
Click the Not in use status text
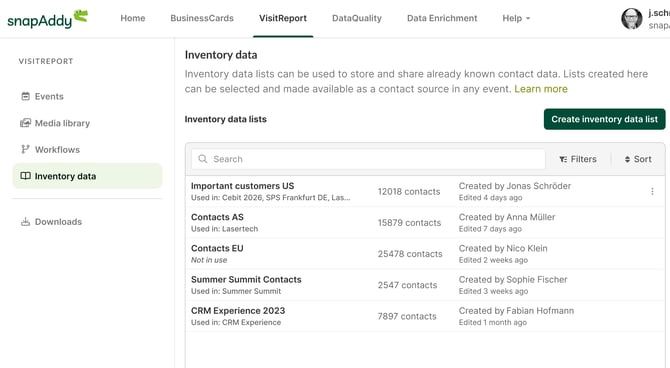tap(209, 260)
